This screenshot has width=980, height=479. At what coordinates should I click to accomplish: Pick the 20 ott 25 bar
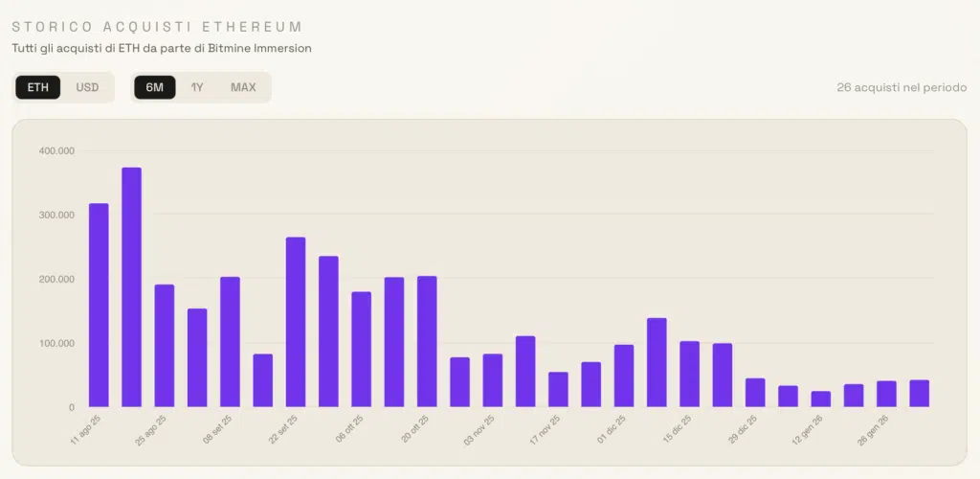[427, 341]
